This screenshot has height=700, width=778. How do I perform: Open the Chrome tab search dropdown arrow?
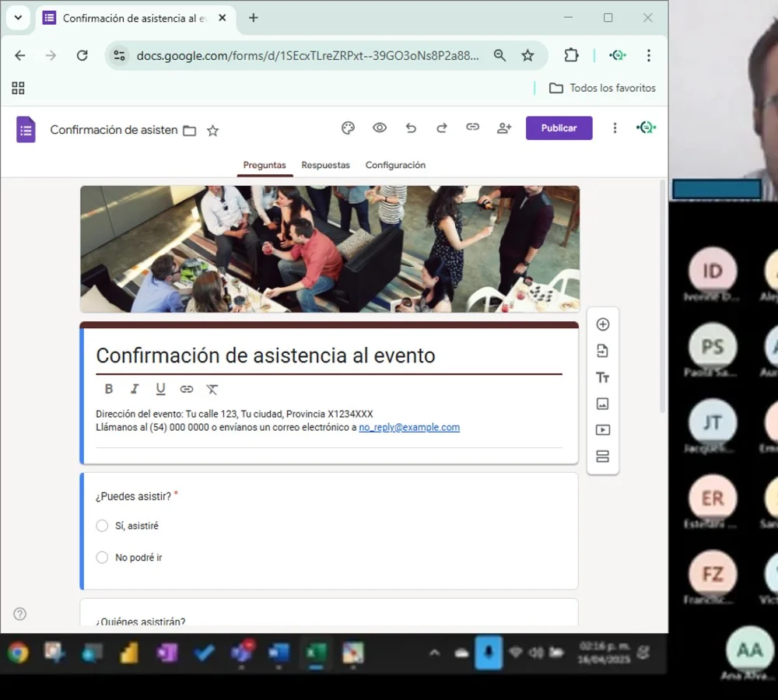[x=18, y=18]
